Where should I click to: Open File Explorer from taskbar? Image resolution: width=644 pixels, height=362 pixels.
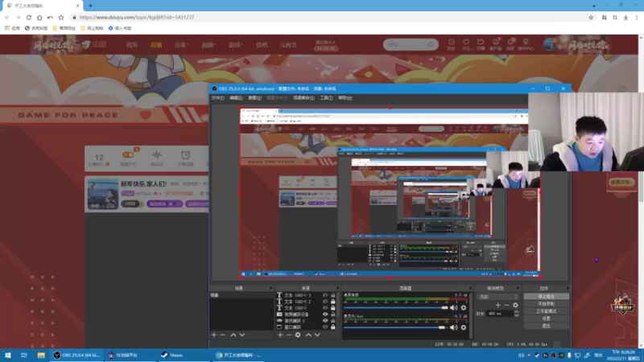[x=41, y=355]
